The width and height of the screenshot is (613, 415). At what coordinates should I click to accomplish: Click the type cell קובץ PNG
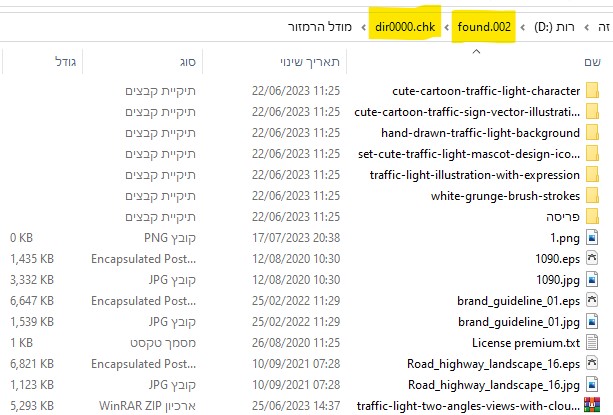click(x=170, y=238)
